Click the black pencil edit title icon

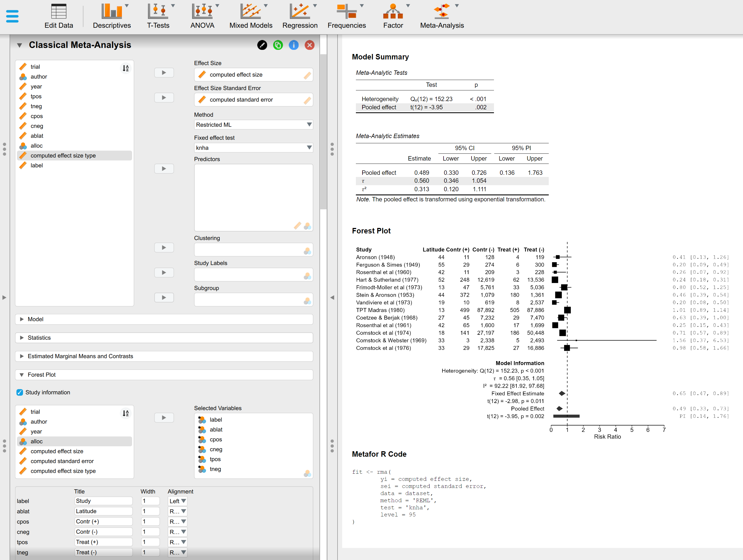(262, 45)
